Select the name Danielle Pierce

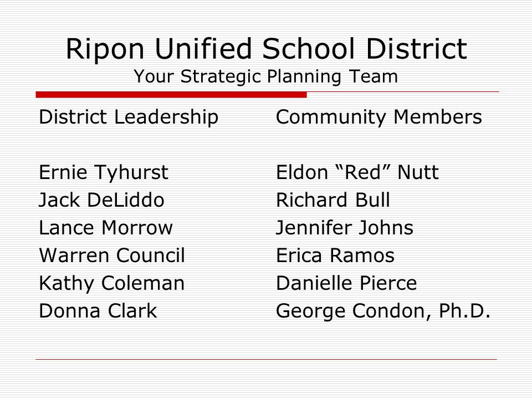346,283
